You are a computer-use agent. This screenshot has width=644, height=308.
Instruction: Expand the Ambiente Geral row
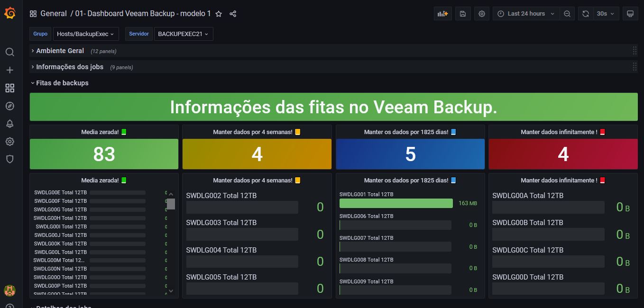[60, 51]
